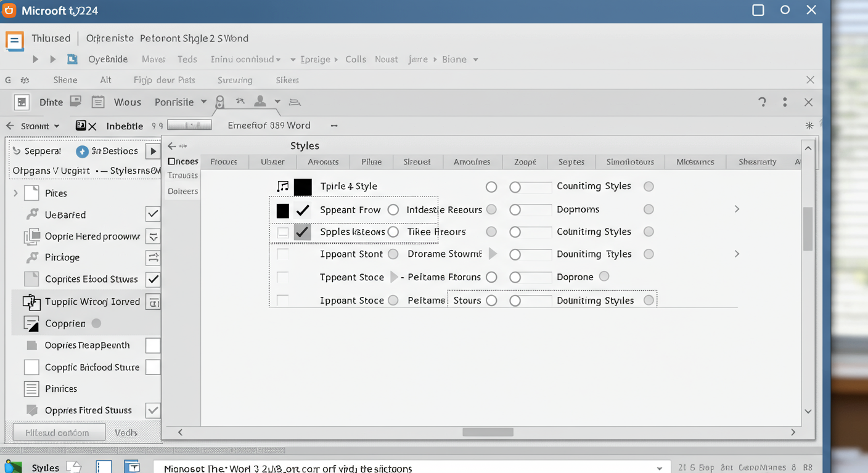Click the back arrow above the Dnoees tab
868x473 pixels.
click(173, 146)
